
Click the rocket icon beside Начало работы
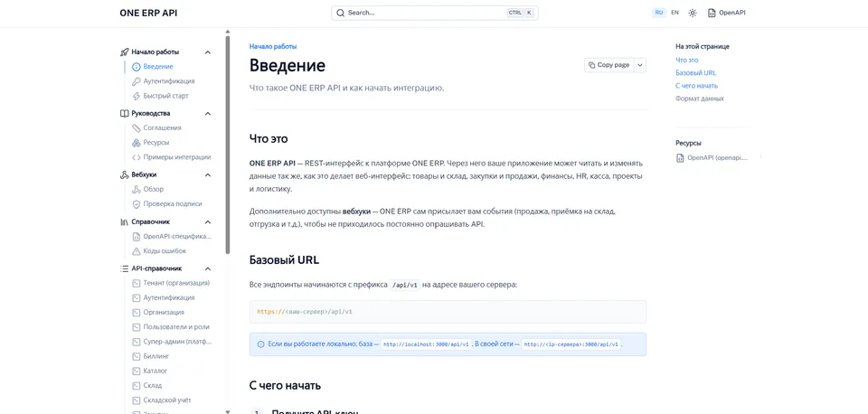(125, 52)
